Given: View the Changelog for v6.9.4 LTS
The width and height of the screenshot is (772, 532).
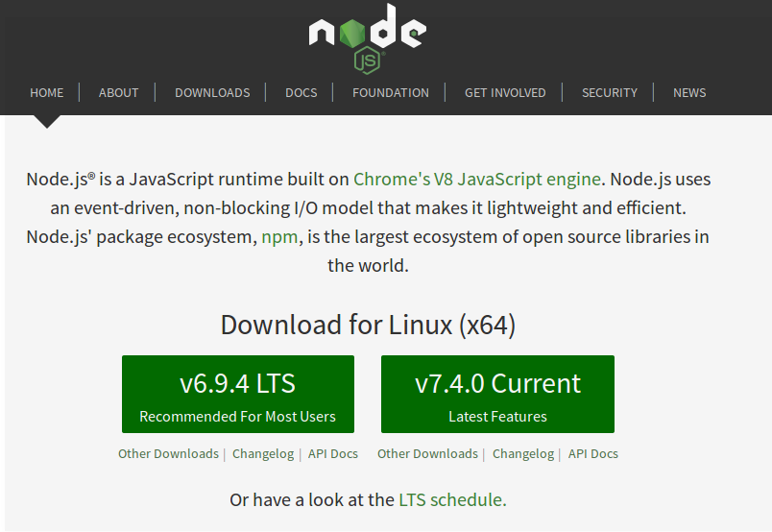Looking at the screenshot, I should tap(263, 453).
